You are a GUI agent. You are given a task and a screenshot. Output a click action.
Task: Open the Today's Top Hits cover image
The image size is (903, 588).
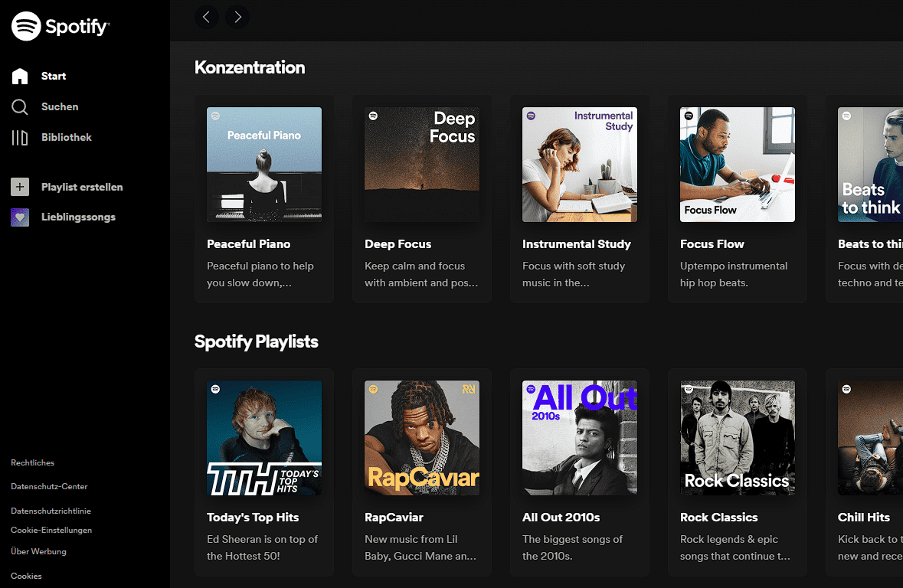(264, 438)
